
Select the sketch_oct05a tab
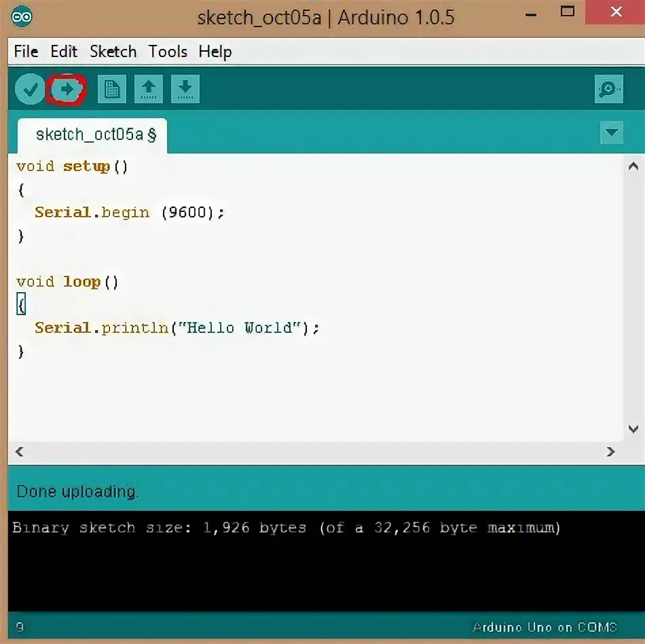[92, 135]
